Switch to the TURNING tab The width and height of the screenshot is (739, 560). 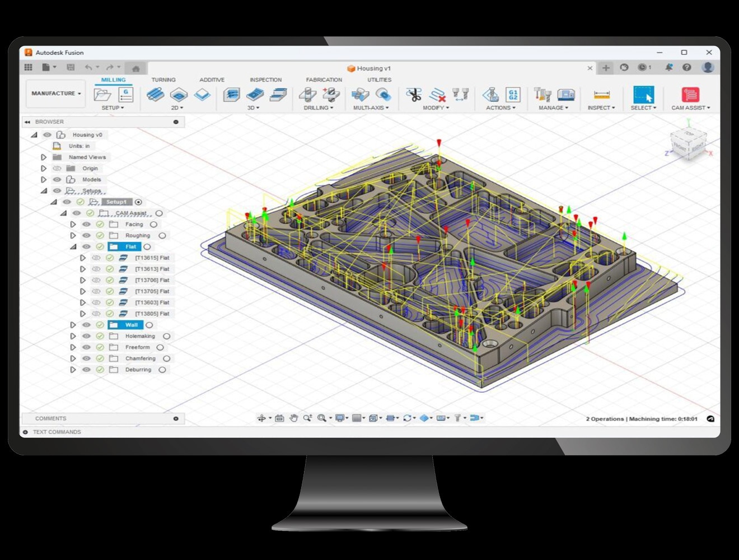pyautogui.click(x=163, y=80)
